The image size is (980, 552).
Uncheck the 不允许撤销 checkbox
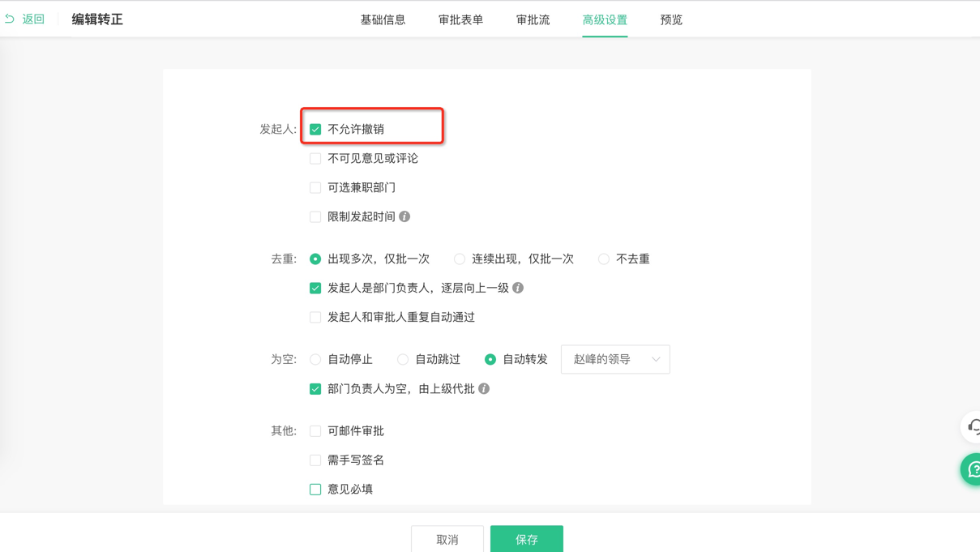point(315,130)
